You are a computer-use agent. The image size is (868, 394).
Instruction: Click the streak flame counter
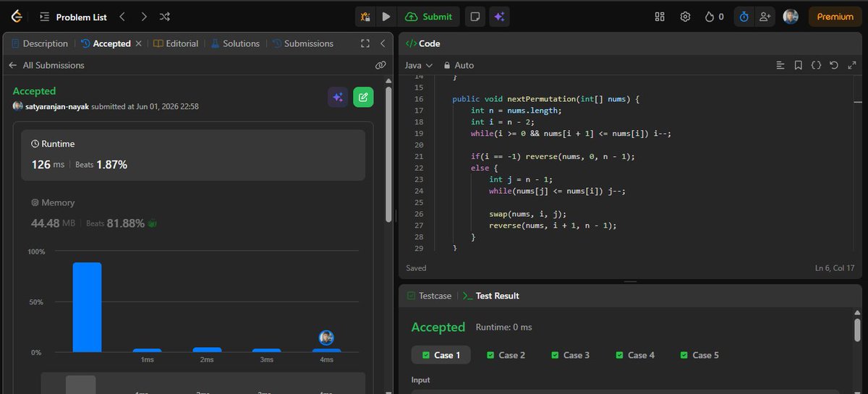click(x=714, y=17)
